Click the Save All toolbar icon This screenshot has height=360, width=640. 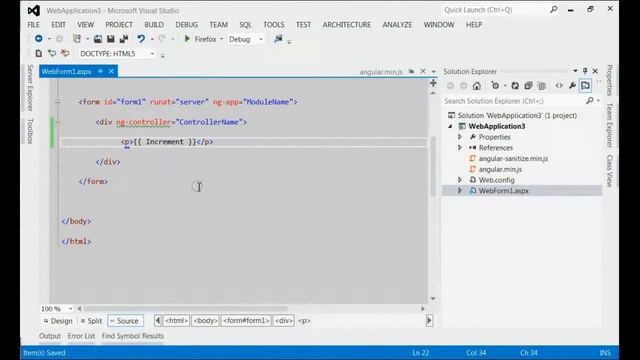click(124, 39)
